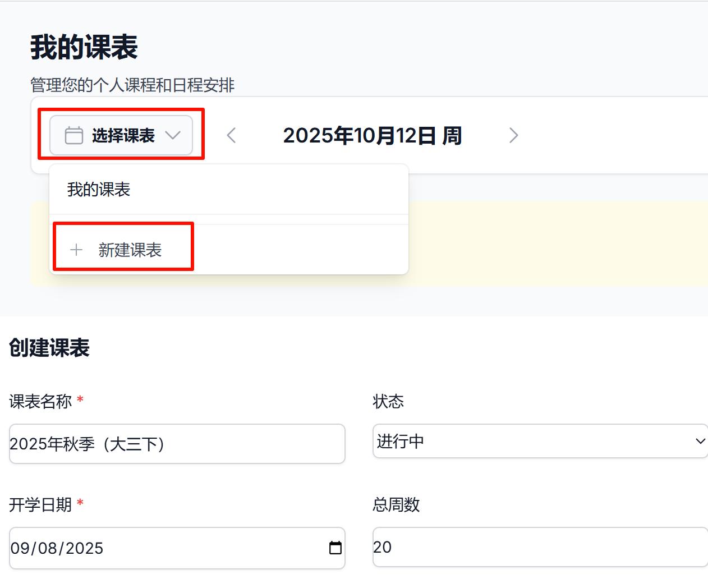Click the 课表名称 field label
The height and width of the screenshot is (588, 708).
click(x=40, y=401)
